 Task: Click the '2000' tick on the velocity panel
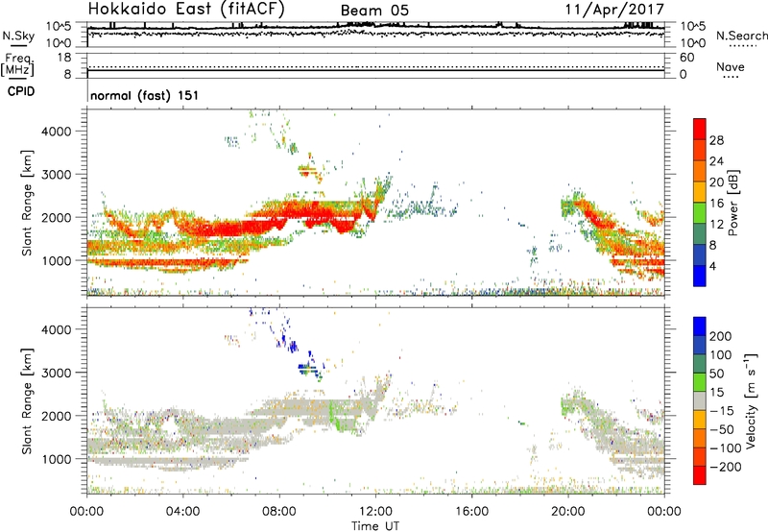[x=56, y=416]
